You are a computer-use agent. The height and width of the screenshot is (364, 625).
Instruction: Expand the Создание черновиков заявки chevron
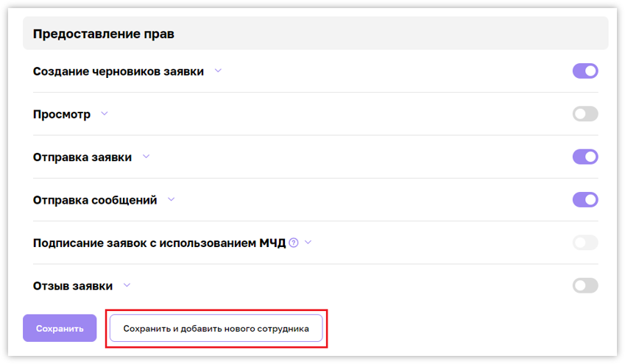218,71
